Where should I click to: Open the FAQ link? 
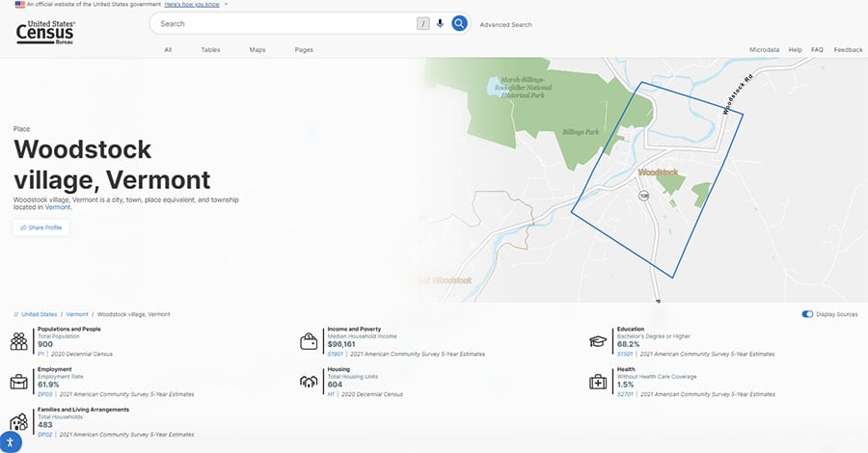tap(817, 50)
